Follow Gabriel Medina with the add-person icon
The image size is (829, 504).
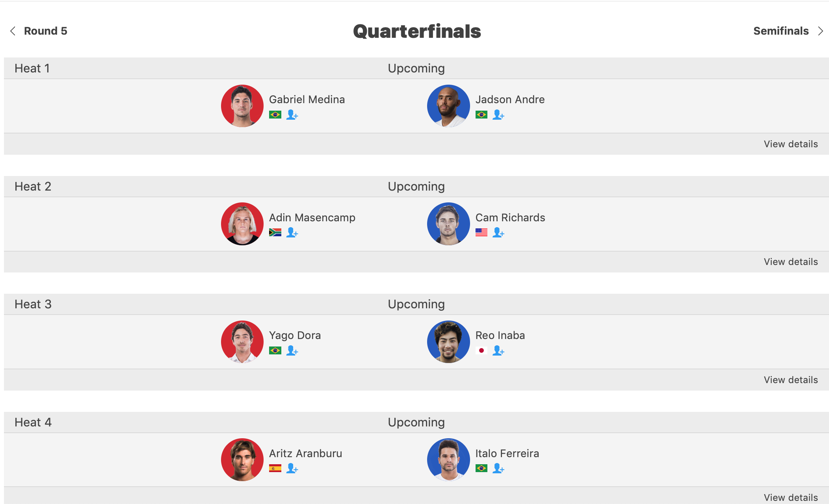click(292, 115)
